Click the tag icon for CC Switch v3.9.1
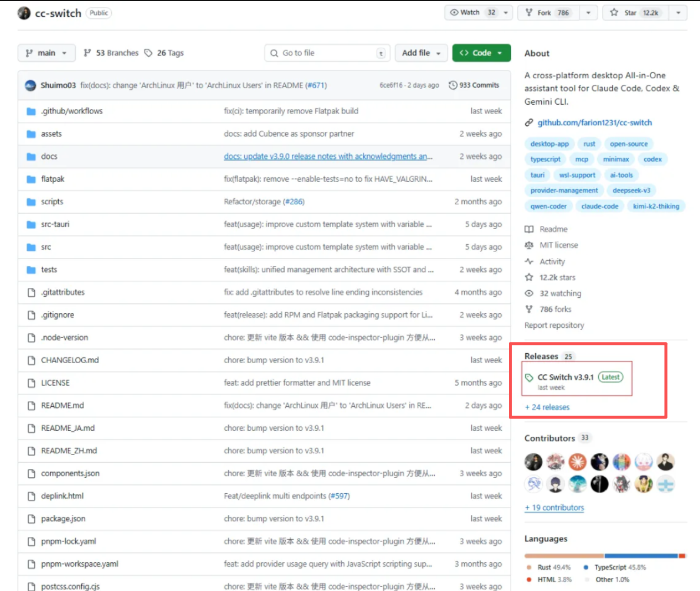Screen dimensions: 700x591 [x=529, y=377]
